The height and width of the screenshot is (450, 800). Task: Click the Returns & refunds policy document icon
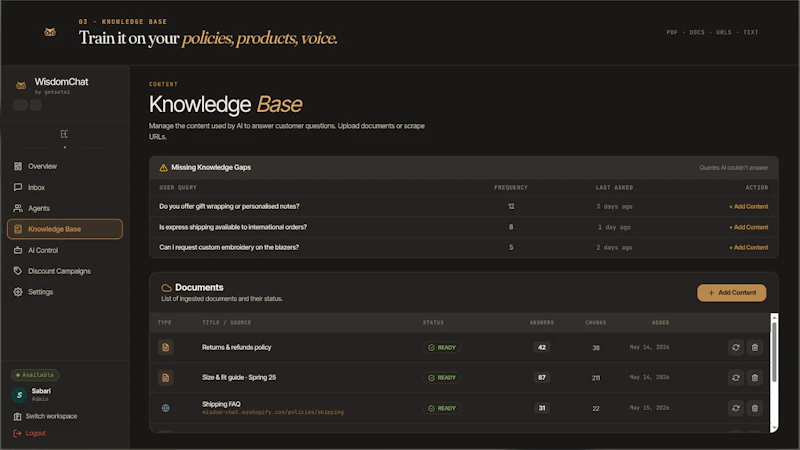click(165, 347)
